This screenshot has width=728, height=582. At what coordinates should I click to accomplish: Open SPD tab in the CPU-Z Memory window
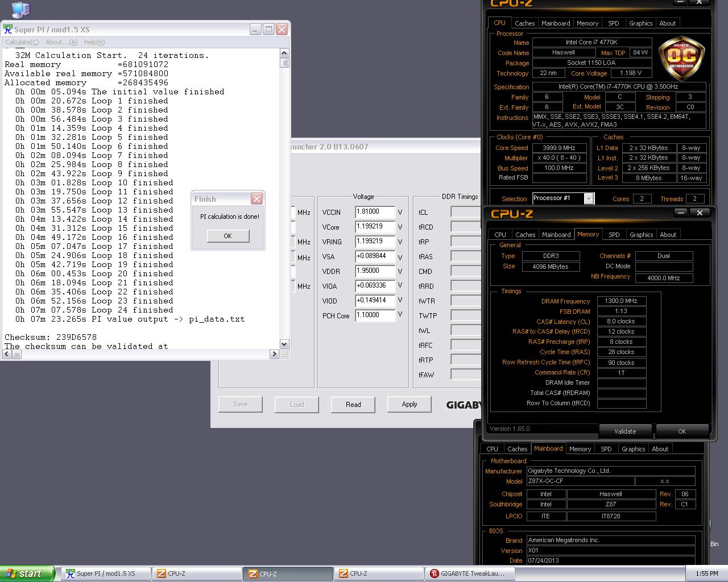(614, 235)
